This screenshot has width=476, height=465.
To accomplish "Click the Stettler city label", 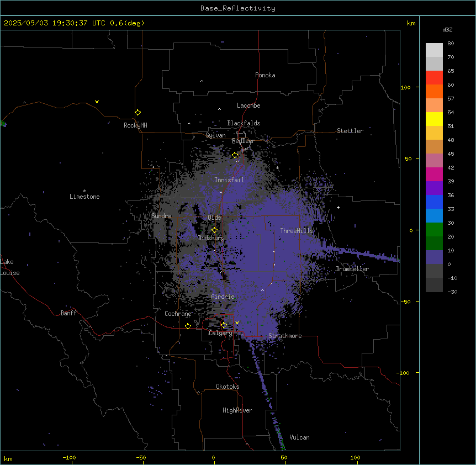I will 350,131.
